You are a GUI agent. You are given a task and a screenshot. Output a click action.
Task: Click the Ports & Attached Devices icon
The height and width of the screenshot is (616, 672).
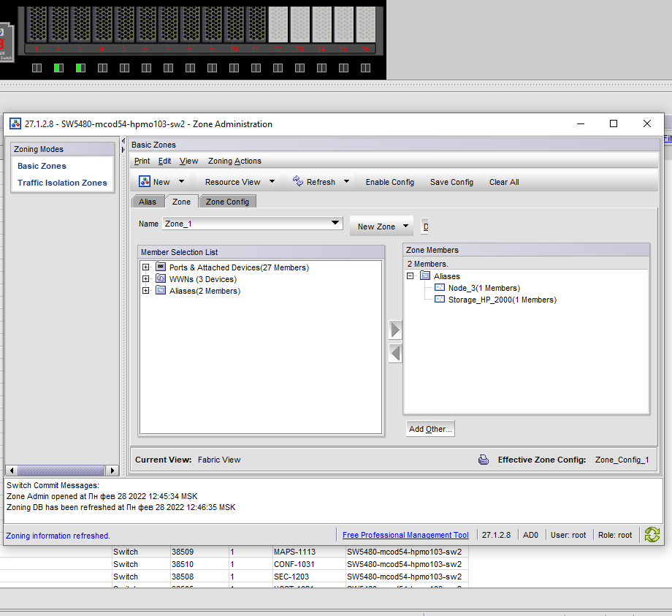pyautogui.click(x=160, y=267)
